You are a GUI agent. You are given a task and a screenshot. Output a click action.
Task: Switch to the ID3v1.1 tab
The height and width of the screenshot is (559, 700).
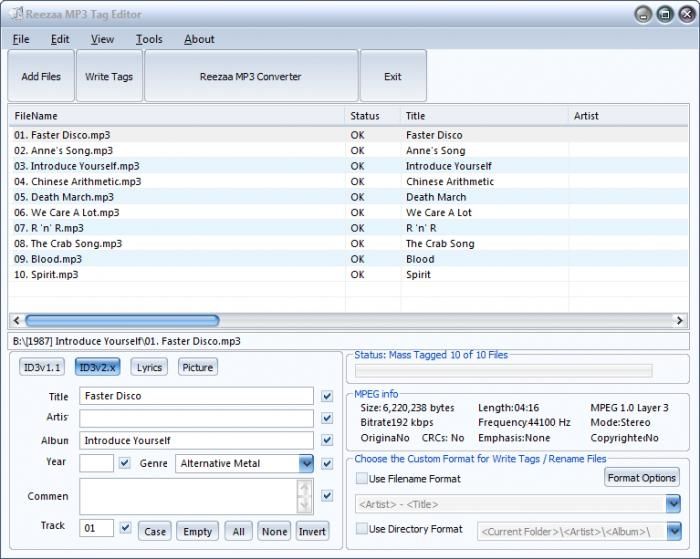click(42, 367)
